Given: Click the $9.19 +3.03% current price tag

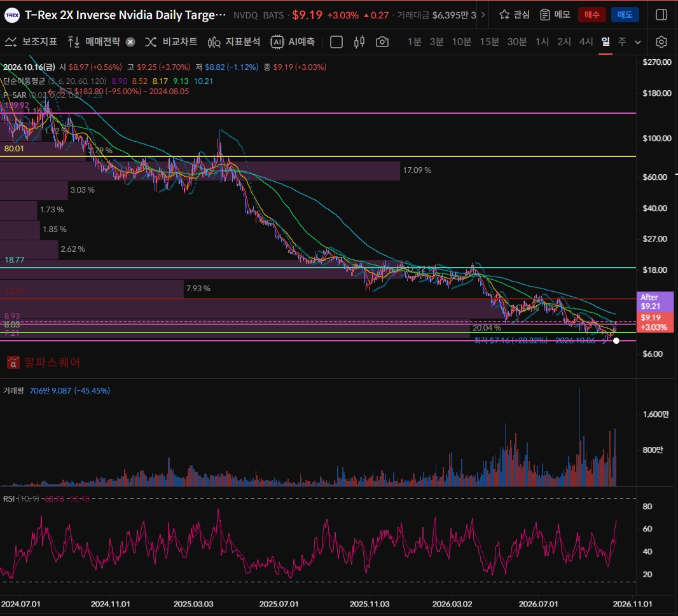Looking at the screenshot, I should [655, 322].
